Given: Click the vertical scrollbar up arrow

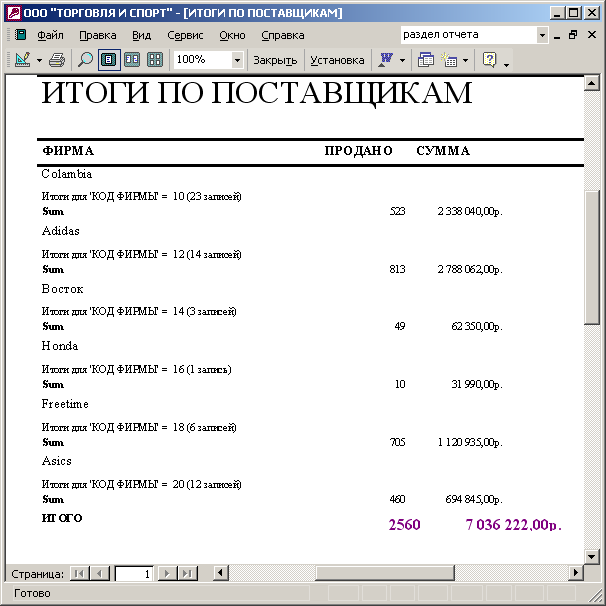Looking at the screenshot, I should [592, 83].
